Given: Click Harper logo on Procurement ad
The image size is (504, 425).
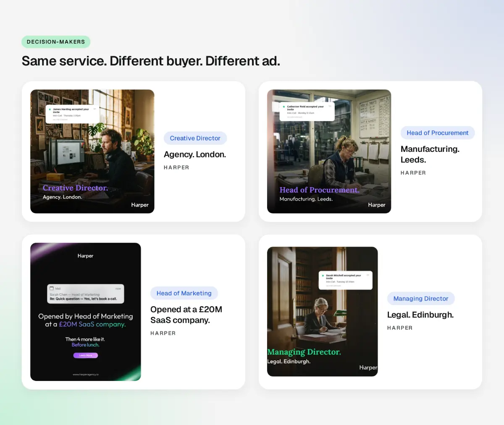Looking at the screenshot, I should click(377, 205).
